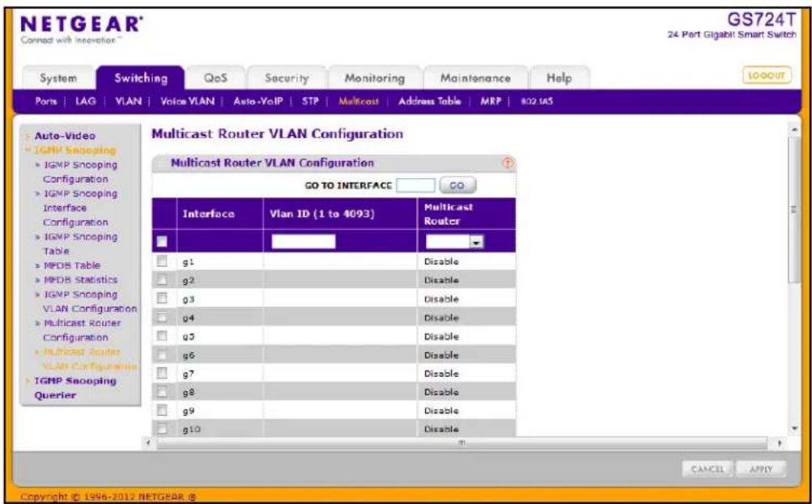Click the Vlan ID input field
The image size is (812, 504).
tap(304, 242)
